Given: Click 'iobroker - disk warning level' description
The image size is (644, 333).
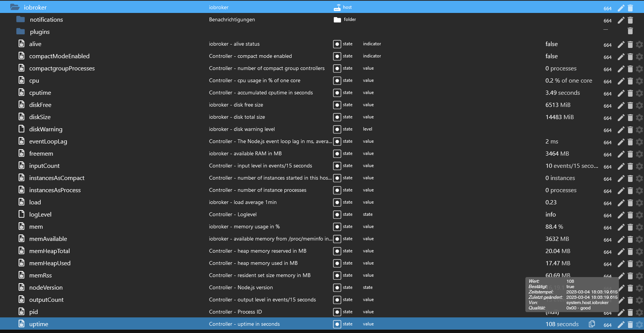Looking at the screenshot, I should pyautogui.click(x=242, y=129).
